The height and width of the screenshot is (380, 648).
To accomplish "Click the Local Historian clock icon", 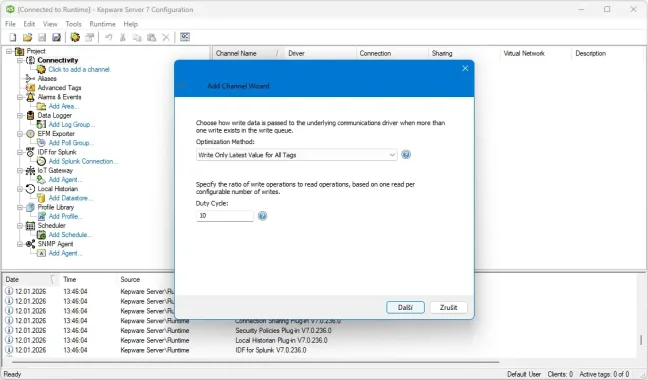I will pos(30,189).
